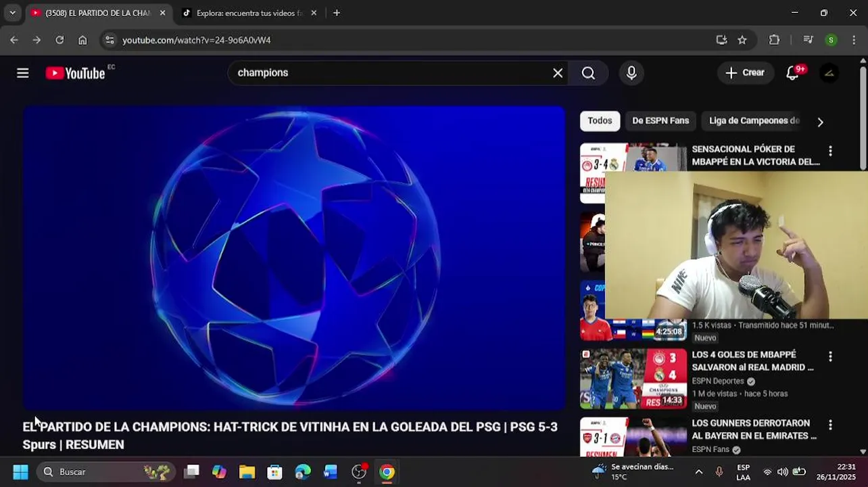868x487 pixels.
Task: Click the 14:33 Mbappé video thumbnail
Action: 633,379
